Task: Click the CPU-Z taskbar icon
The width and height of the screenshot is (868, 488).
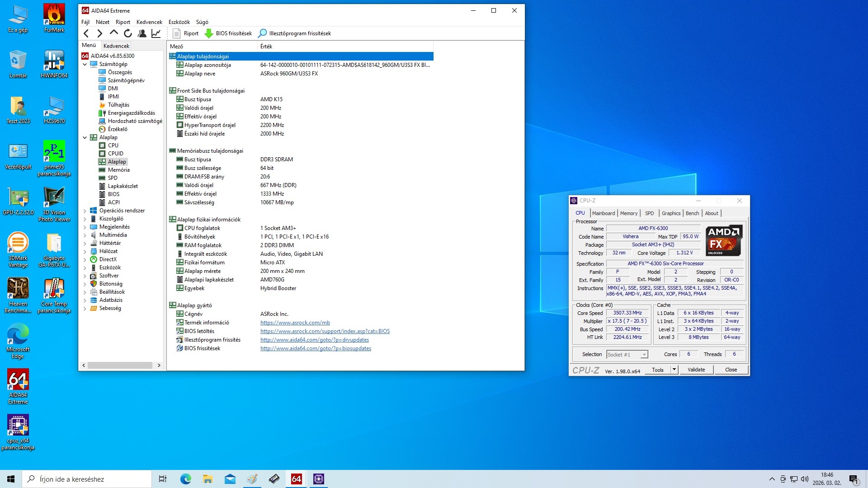Action: [x=319, y=479]
